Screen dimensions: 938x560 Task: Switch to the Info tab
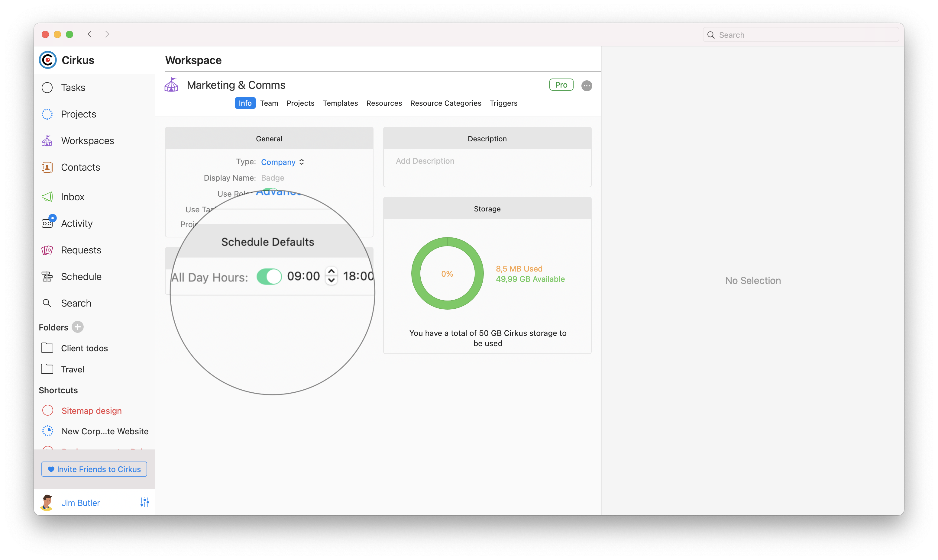coord(245,103)
